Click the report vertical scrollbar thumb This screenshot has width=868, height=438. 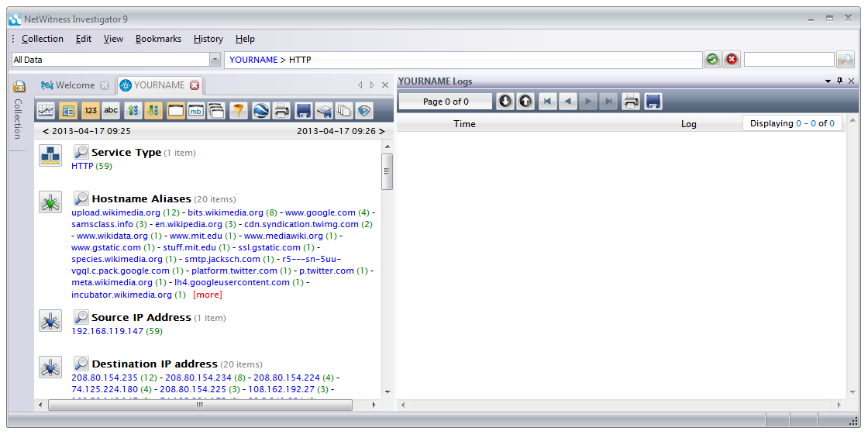387,171
